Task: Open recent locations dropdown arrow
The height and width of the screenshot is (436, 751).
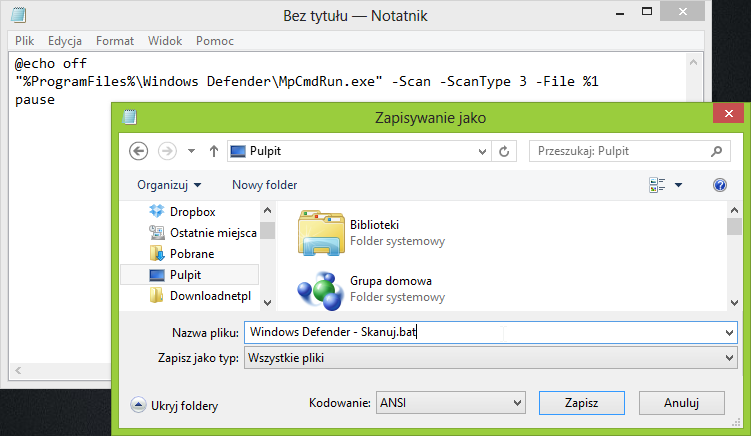Action: coord(191,151)
